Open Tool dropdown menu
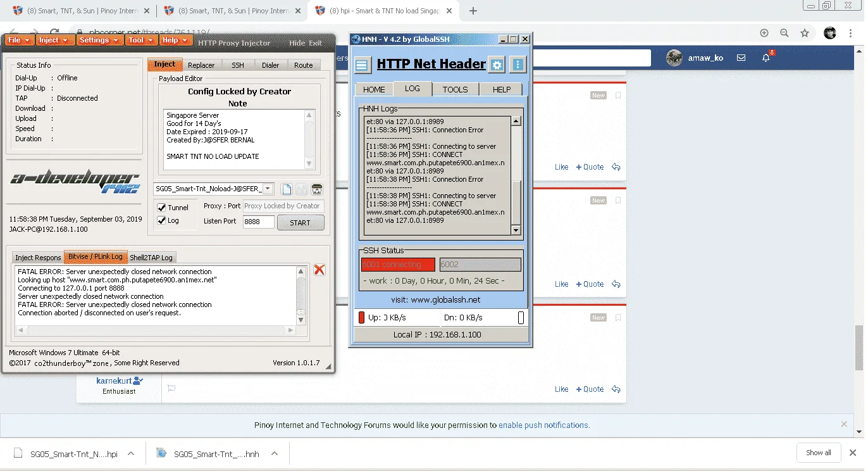The width and height of the screenshot is (868, 471). tap(140, 40)
